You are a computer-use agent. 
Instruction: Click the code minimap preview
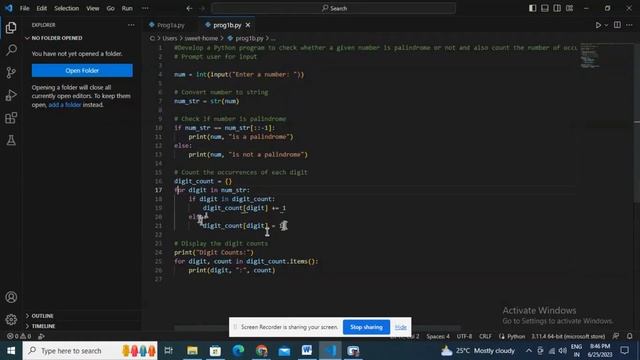tap(589, 56)
